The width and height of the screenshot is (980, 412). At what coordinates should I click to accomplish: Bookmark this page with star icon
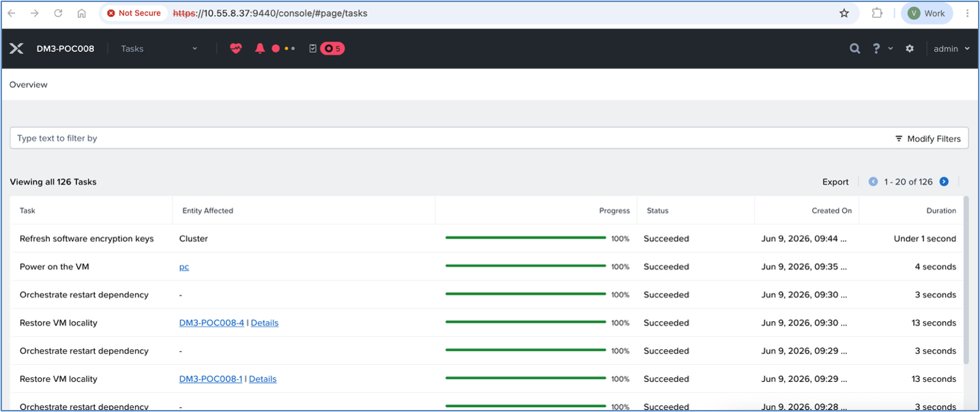click(x=844, y=13)
